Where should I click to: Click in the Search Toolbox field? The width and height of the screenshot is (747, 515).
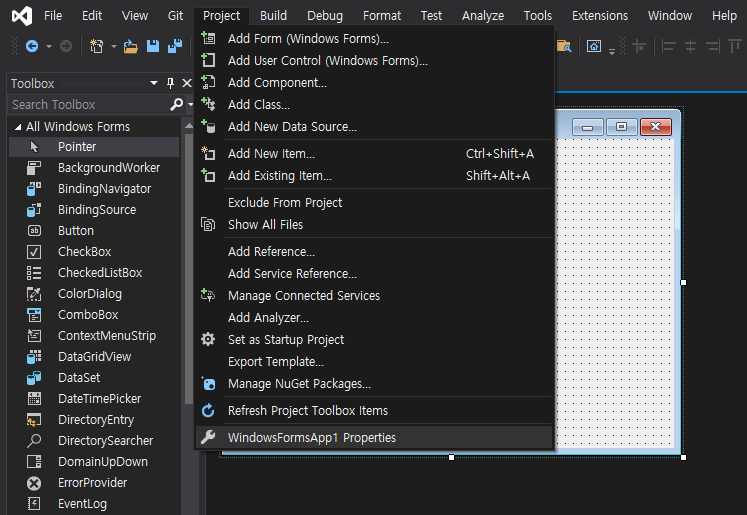pyautogui.click(x=90, y=104)
